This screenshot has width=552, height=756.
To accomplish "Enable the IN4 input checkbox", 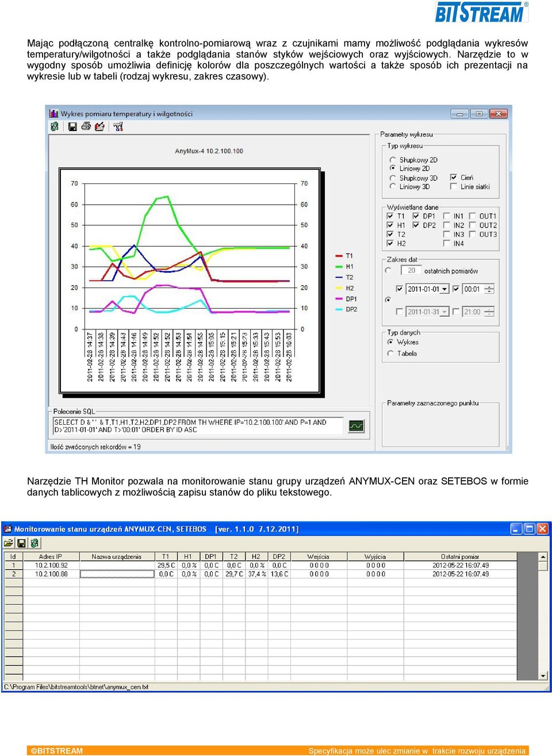I will tap(447, 244).
